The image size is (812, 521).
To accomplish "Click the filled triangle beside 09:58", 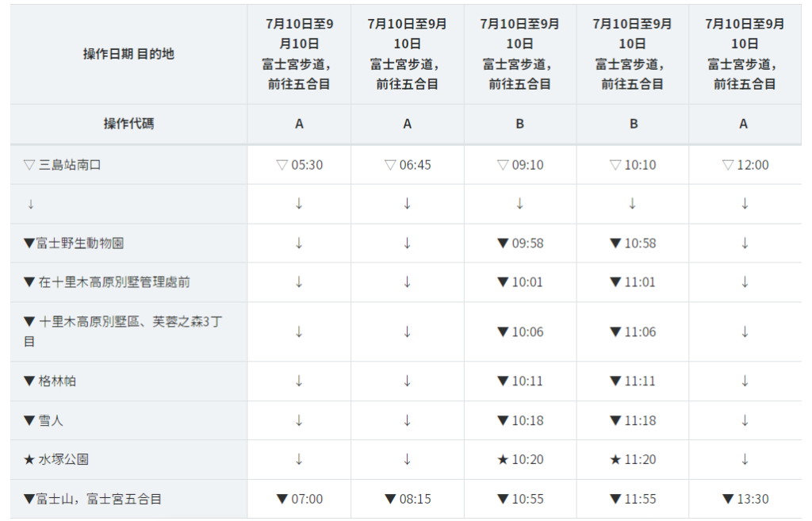I will (x=502, y=243).
